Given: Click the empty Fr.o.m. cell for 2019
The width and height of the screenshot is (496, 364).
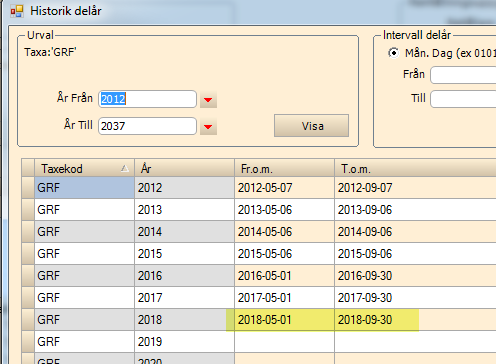Looking at the screenshot, I should [x=284, y=342].
